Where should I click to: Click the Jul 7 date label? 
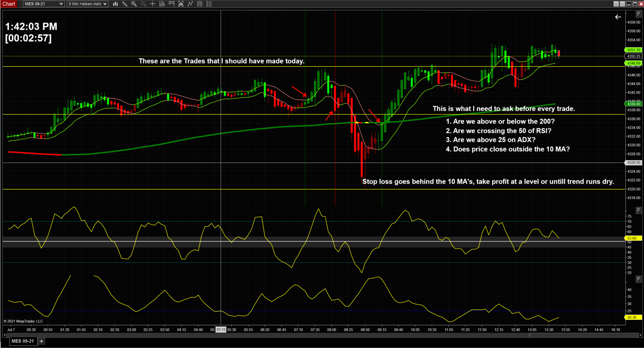click(x=11, y=330)
